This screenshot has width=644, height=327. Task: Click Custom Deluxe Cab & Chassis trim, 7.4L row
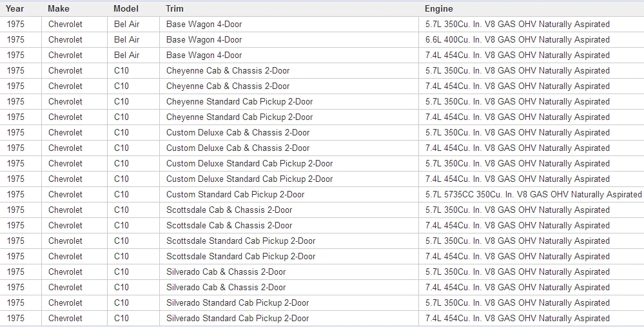tap(289, 148)
